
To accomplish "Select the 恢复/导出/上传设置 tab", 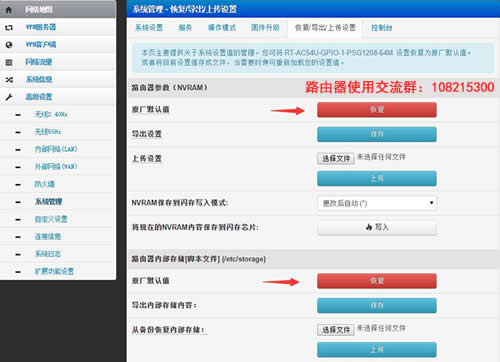I will click(325, 28).
